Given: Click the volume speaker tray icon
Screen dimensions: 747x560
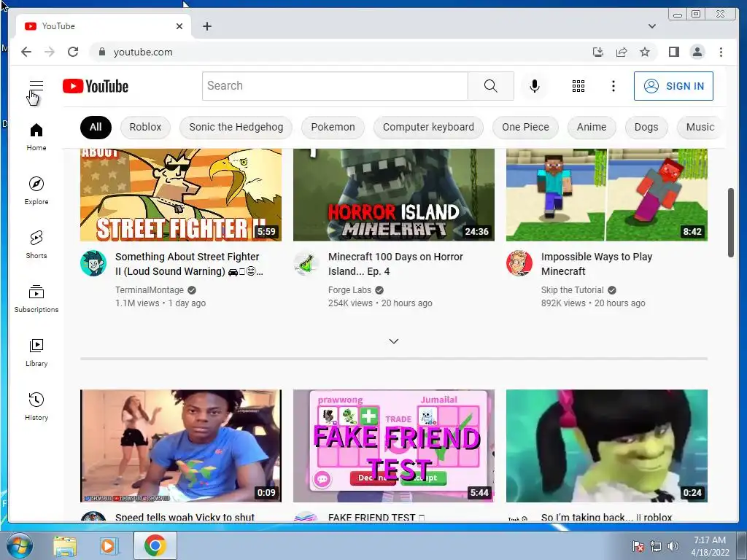Looking at the screenshot, I should click(x=673, y=546).
